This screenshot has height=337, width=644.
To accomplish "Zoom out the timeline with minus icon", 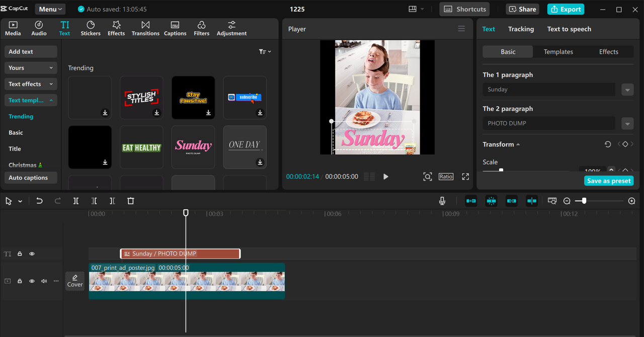I will (x=567, y=201).
